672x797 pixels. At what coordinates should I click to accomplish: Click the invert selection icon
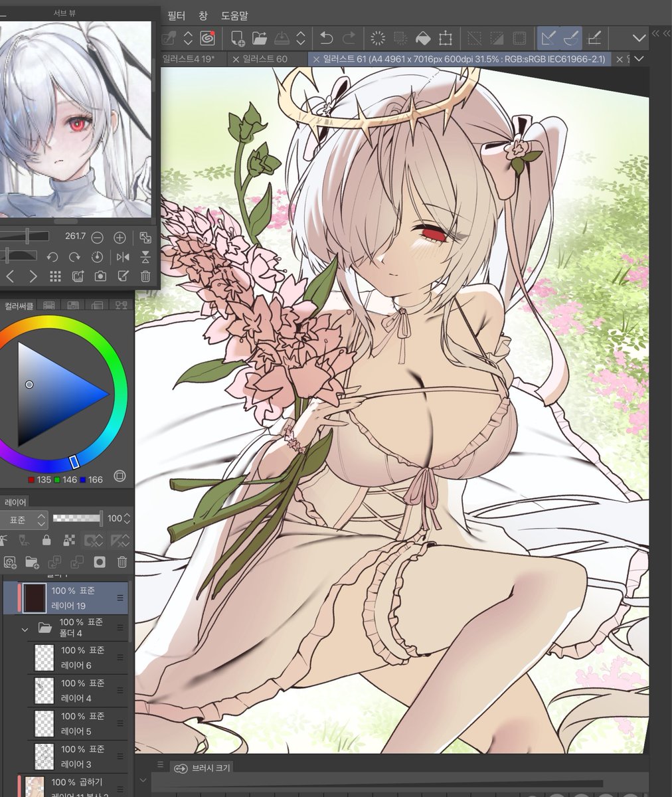497,38
